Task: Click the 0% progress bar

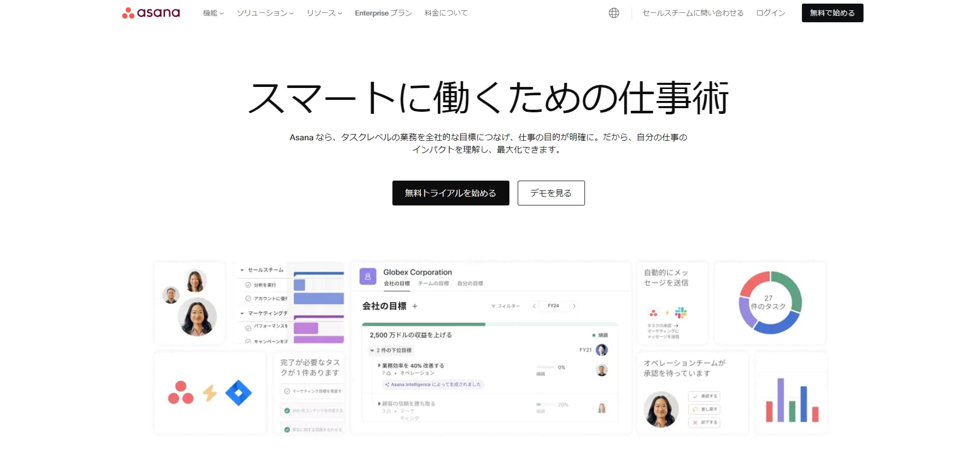Action: pyautogui.click(x=546, y=367)
